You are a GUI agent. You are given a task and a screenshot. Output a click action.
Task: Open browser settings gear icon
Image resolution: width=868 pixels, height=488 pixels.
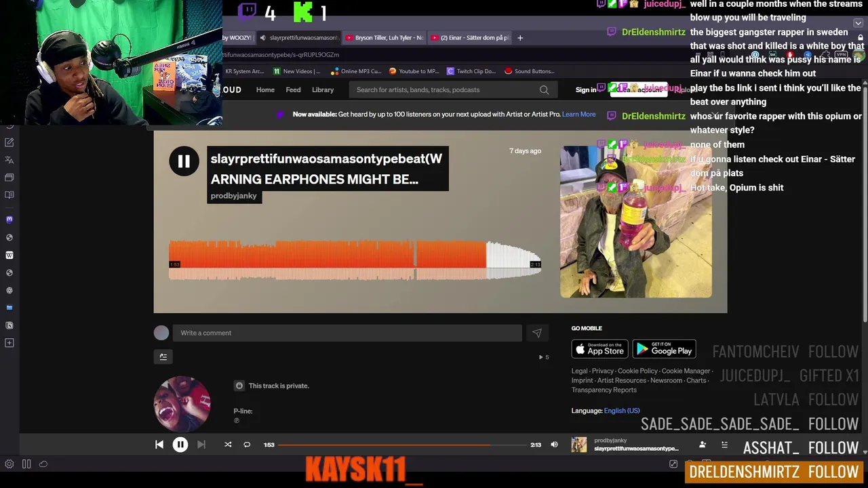[9, 464]
